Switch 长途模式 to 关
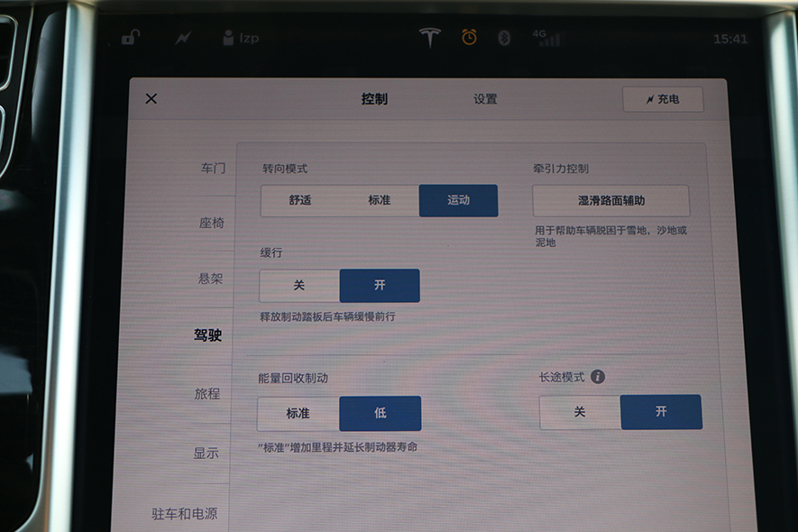 (580, 411)
